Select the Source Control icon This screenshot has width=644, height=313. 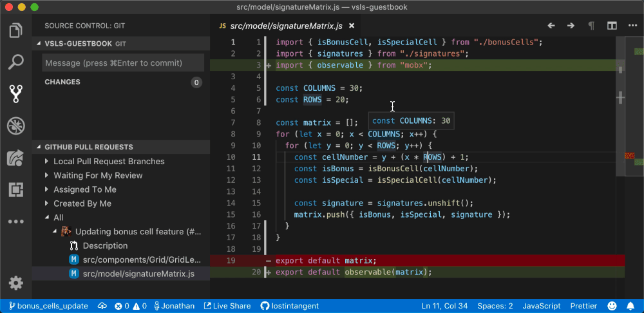coord(15,94)
